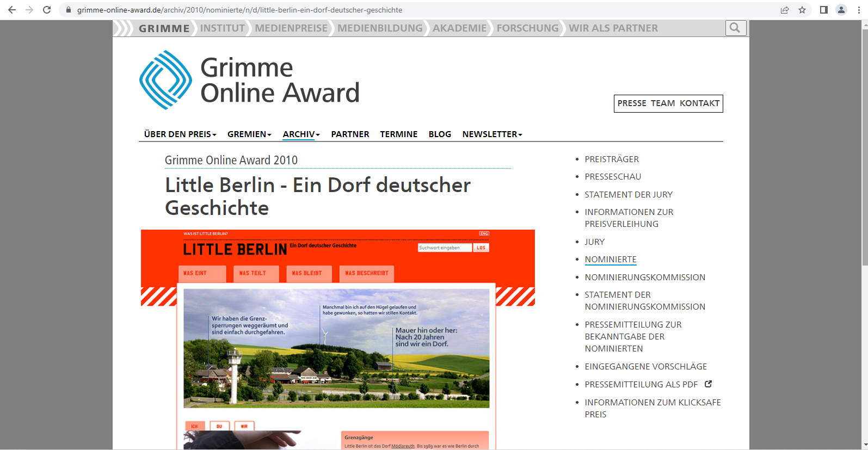The height and width of the screenshot is (450, 868).
Task: Open Statement der Jury link
Action: tap(629, 194)
